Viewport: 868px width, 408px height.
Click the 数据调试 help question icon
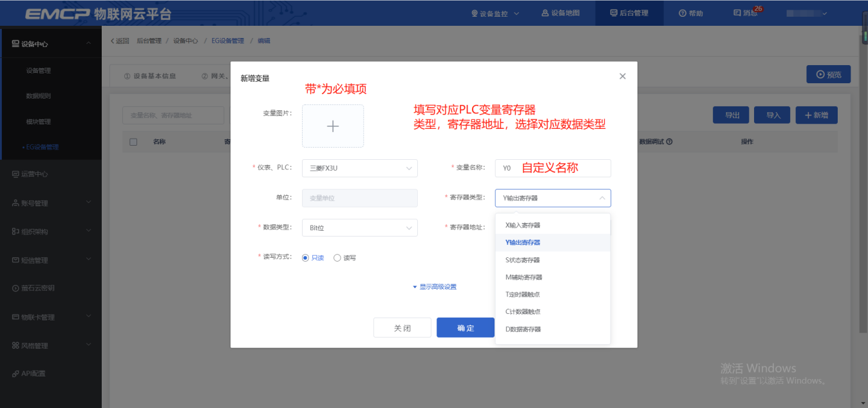click(670, 142)
